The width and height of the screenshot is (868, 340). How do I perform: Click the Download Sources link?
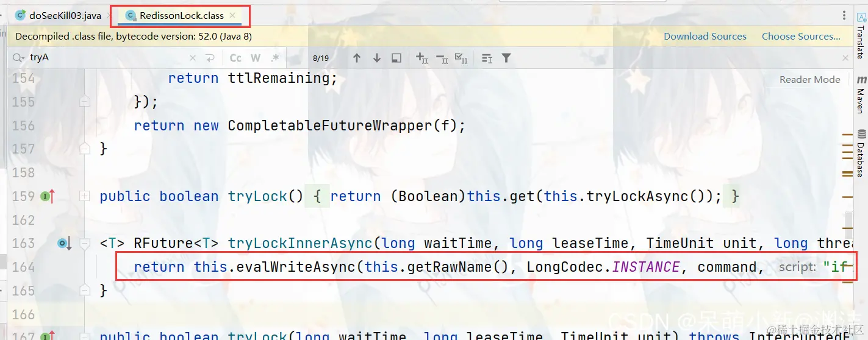[705, 37]
